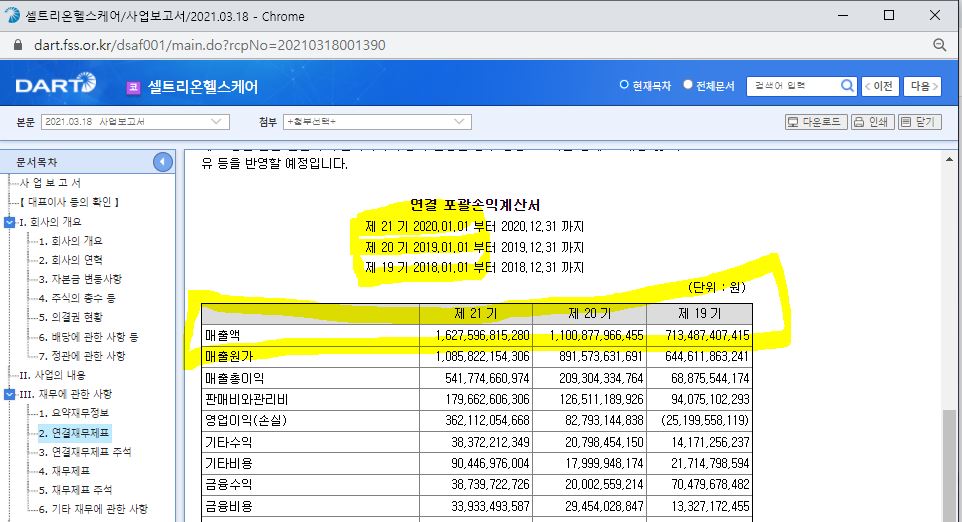
Task: Focus the 검색어 입력 search field
Action: pos(793,86)
